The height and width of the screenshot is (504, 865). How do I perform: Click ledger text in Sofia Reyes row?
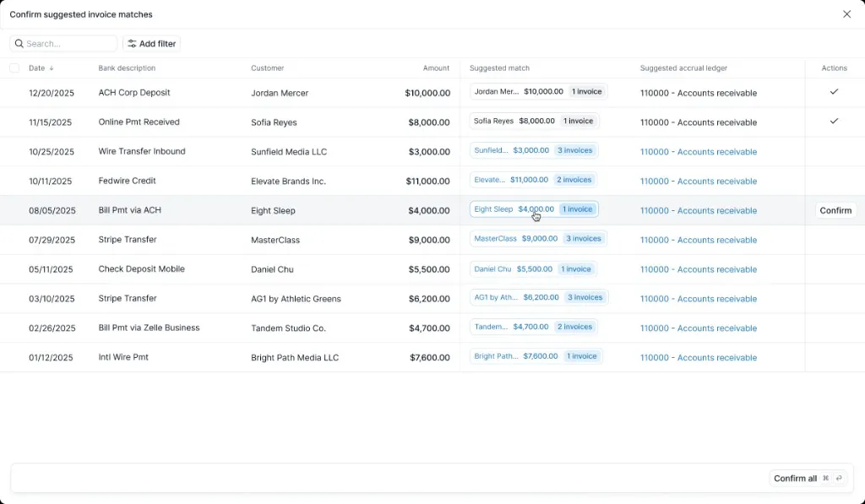pos(699,122)
